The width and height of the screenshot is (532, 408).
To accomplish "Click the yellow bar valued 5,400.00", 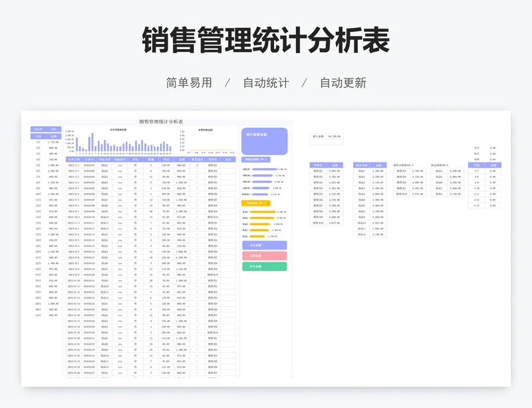I will 263,212.
